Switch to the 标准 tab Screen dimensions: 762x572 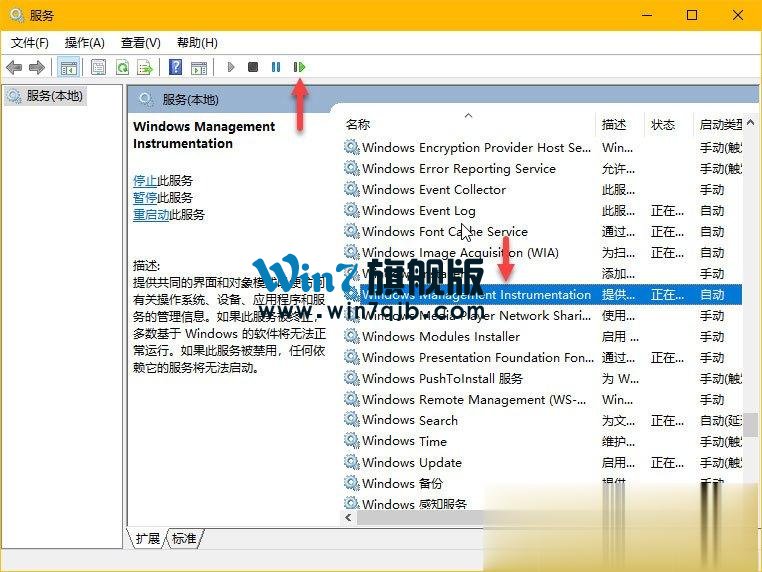[x=184, y=538]
